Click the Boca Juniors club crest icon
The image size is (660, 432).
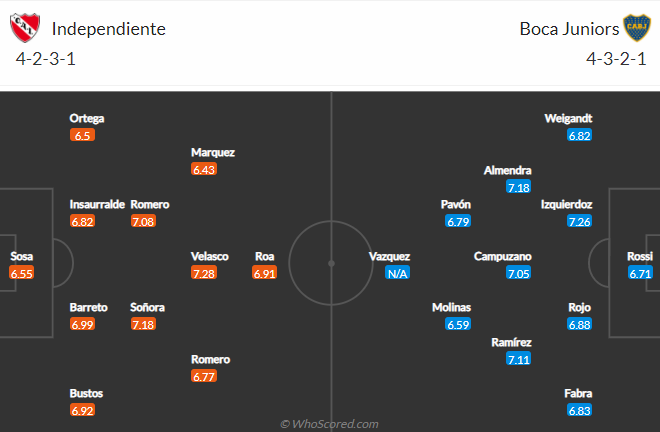[x=636, y=28]
